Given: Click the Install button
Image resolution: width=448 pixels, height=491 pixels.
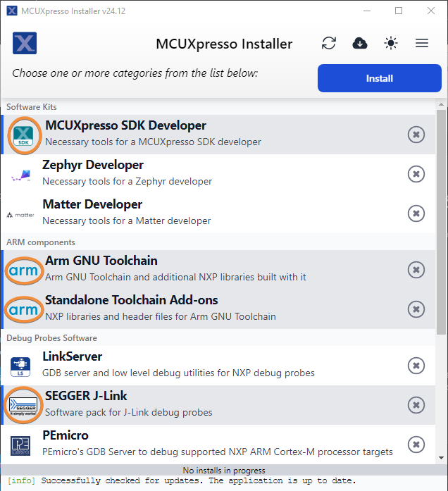Looking at the screenshot, I should coord(380,78).
